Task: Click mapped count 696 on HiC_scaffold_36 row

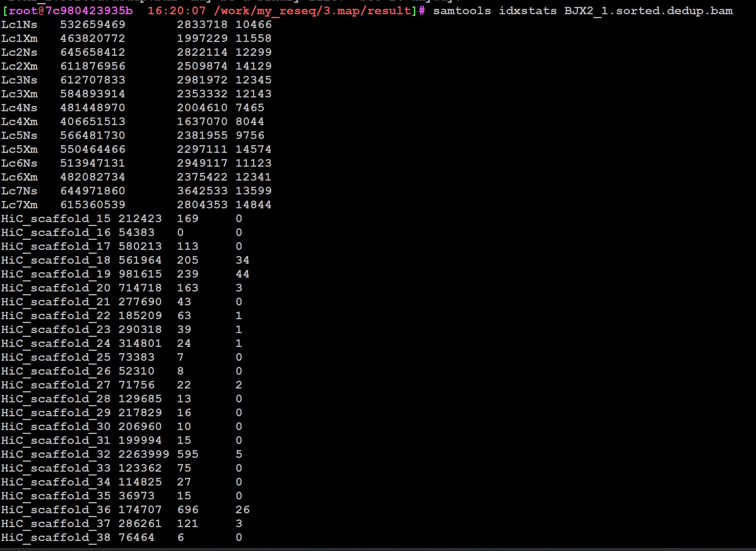Action: 188,510
